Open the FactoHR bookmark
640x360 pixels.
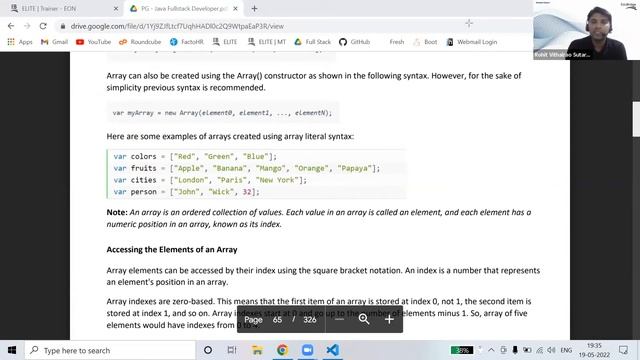click(x=187, y=42)
